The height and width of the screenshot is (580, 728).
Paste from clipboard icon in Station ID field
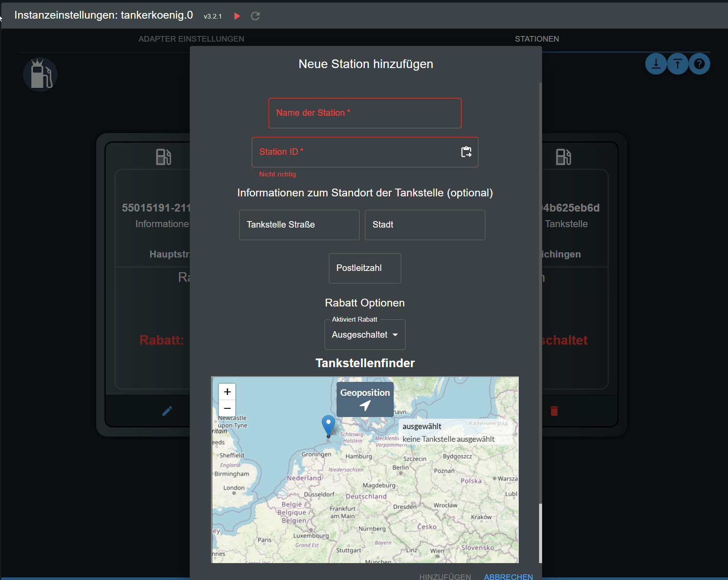466,152
